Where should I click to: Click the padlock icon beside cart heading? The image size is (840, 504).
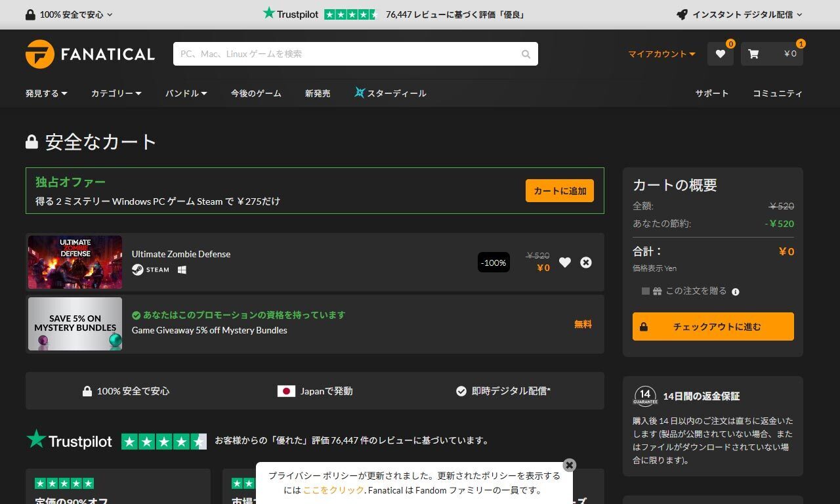coord(31,142)
